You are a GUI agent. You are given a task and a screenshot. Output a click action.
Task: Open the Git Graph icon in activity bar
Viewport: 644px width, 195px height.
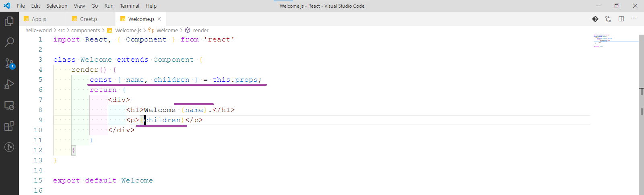9,147
